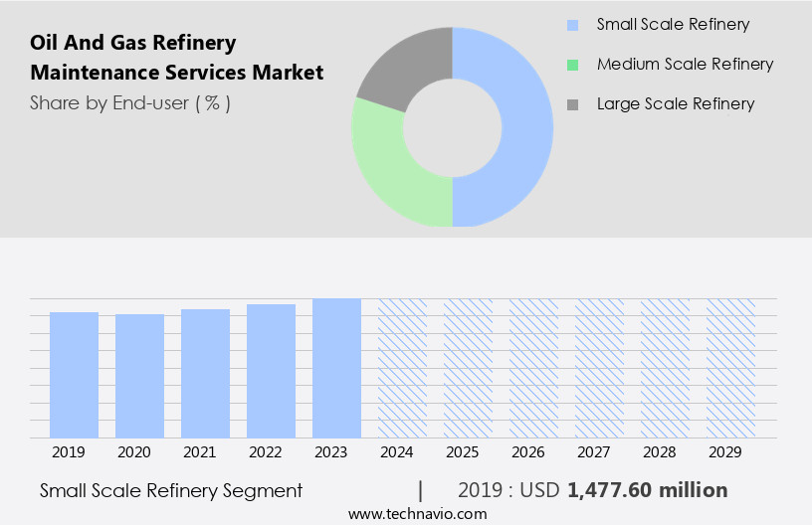Toggle the Large Scale Refinery legend label

(675, 104)
